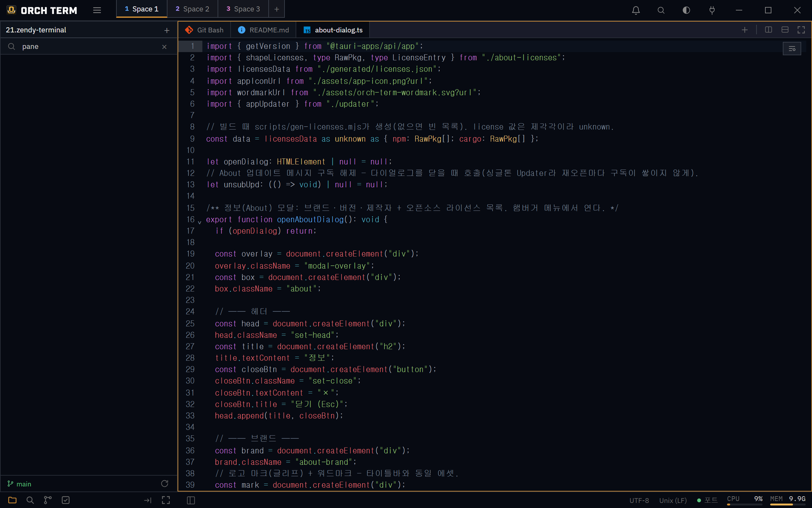The width and height of the screenshot is (812, 508).
Task: Open the 포트 ports indicator
Action: click(x=707, y=500)
